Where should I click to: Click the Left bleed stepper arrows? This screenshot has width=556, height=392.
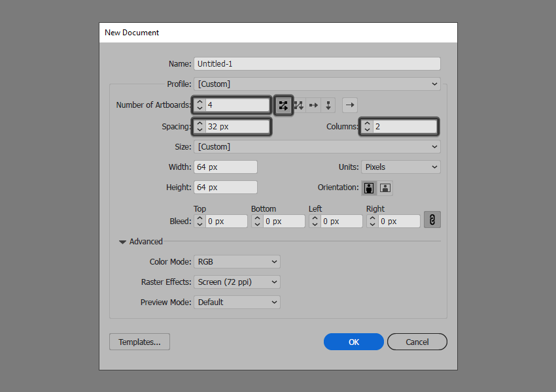[315, 221]
